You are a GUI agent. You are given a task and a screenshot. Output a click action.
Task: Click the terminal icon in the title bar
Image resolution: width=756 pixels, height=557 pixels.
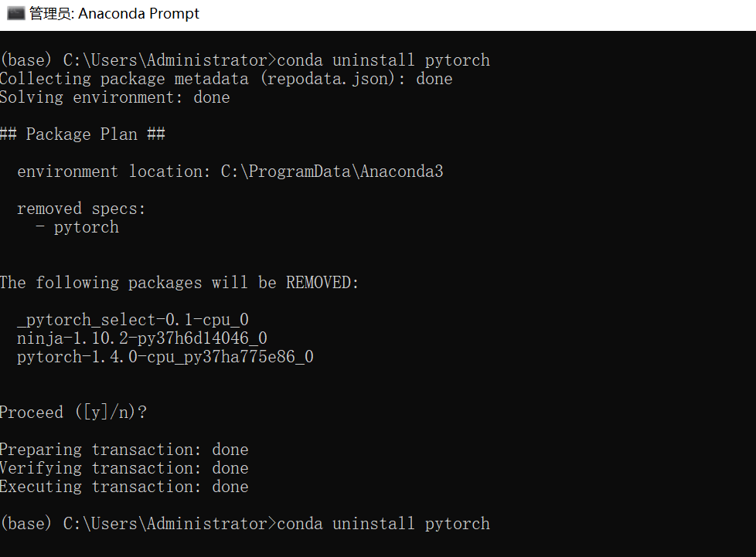[x=14, y=13]
